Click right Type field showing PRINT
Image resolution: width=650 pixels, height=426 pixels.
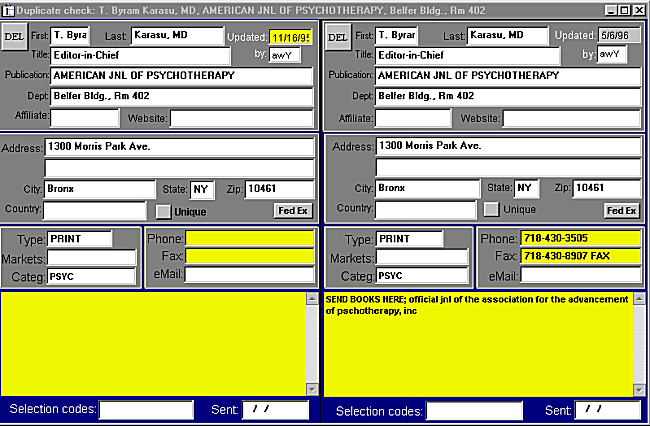pyautogui.click(x=408, y=240)
